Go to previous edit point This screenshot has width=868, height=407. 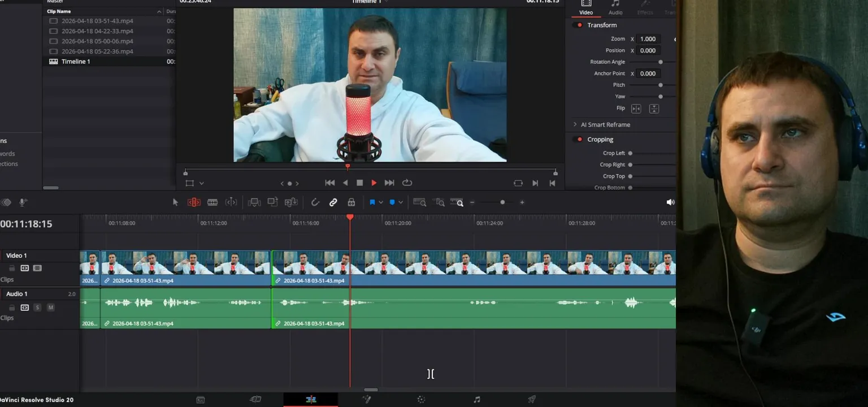click(x=552, y=183)
